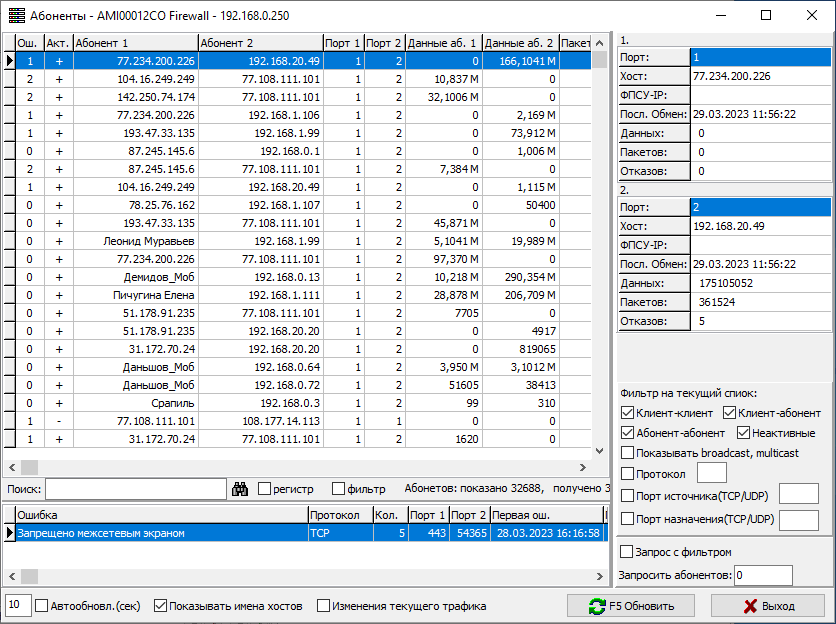Enable Показывать broadcast, multicast option
Image resolution: width=836 pixels, height=624 pixels.
click(x=627, y=453)
